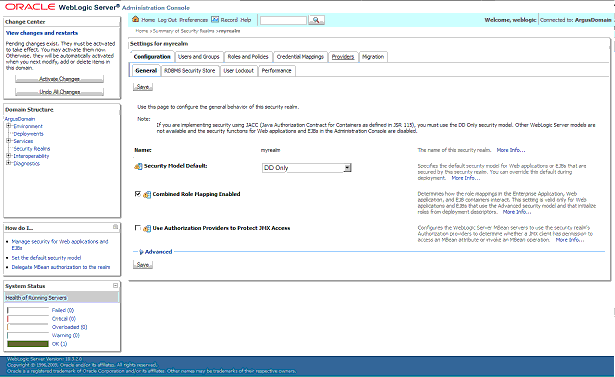
Task: Click More Info link for Name field
Action: pyautogui.click(x=511, y=150)
